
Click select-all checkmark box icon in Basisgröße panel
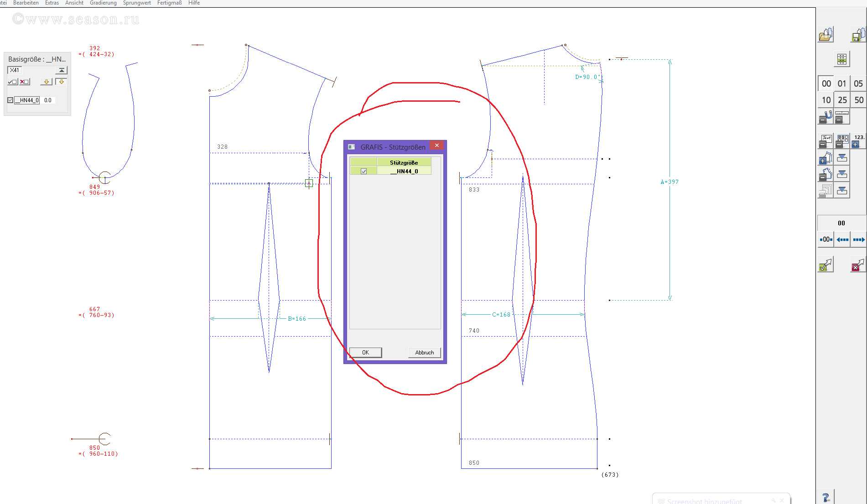(13, 82)
